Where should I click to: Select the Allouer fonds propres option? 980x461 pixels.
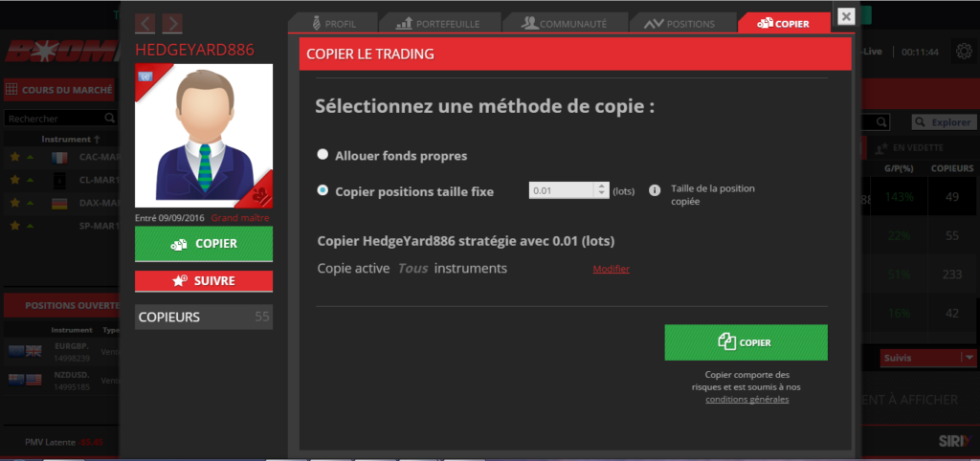click(x=323, y=154)
